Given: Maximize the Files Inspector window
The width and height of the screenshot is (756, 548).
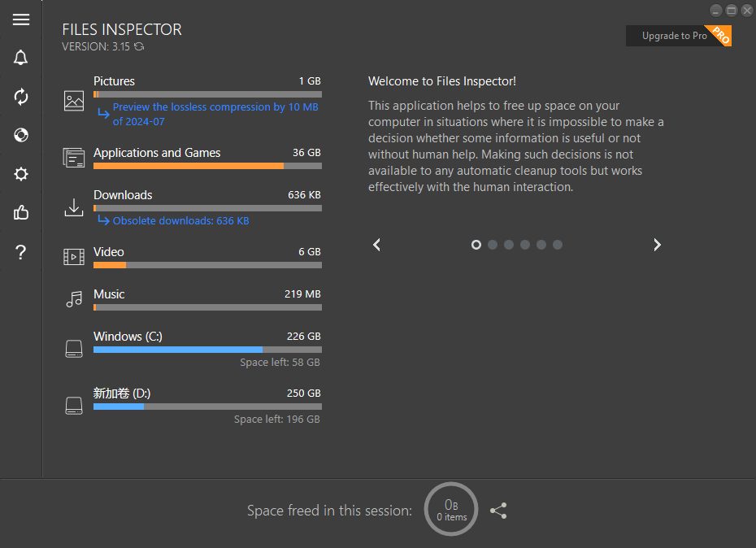Looking at the screenshot, I should [x=732, y=10].
